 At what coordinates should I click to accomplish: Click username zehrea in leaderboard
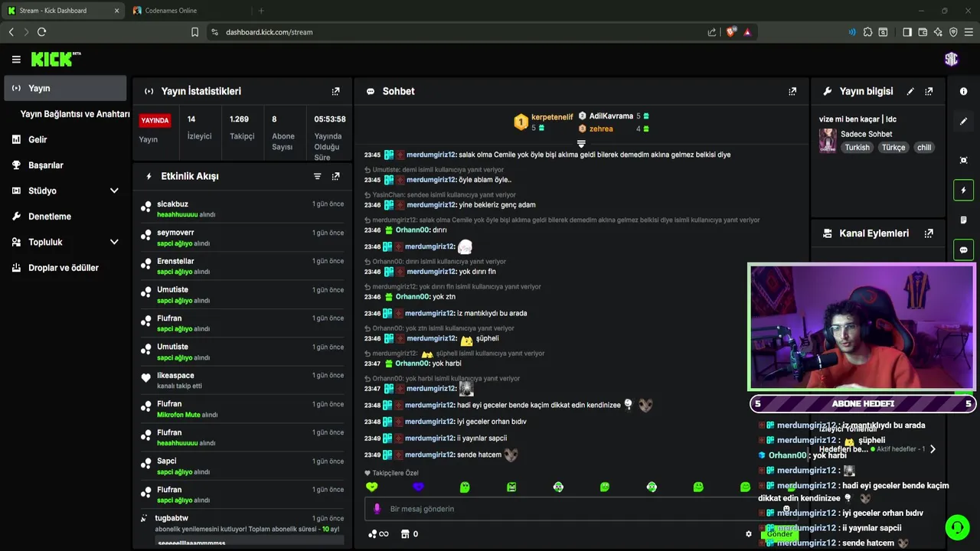pos(601,129)
